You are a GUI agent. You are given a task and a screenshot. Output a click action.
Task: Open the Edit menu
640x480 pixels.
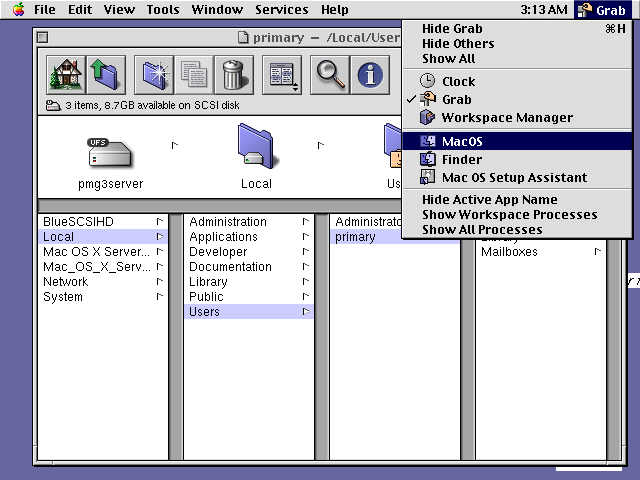pyautogui.click(x=80, y=9)
